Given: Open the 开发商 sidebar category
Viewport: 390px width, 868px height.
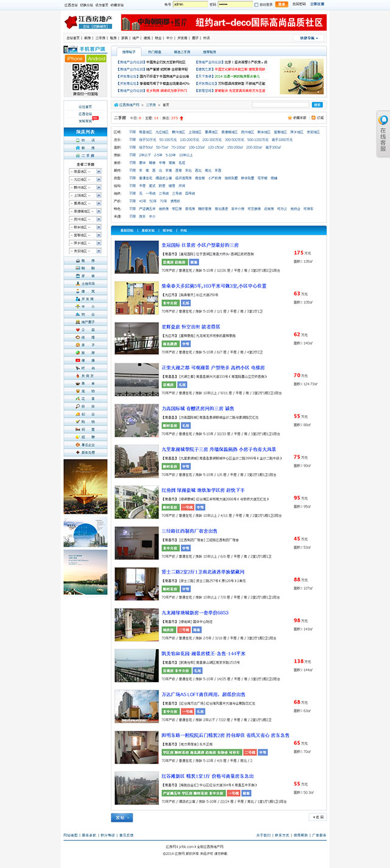Looking at the screenshot, I should pyautogui.click(x=84, y=299).
